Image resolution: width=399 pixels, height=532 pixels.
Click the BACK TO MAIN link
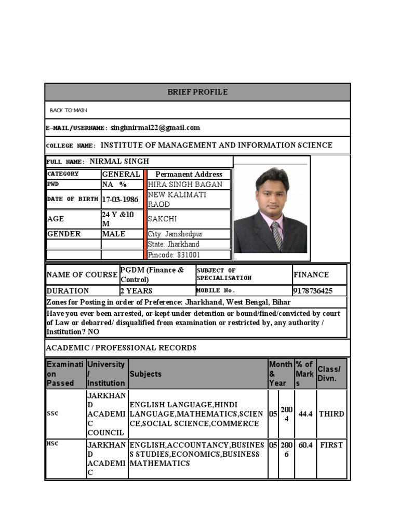(68, 110)
